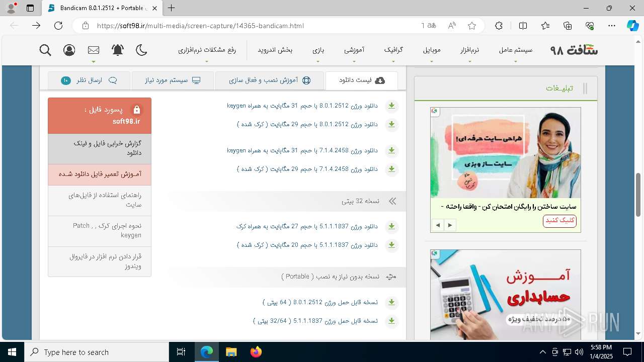Open Favorites list icon
644x362 pixels.
545,26
